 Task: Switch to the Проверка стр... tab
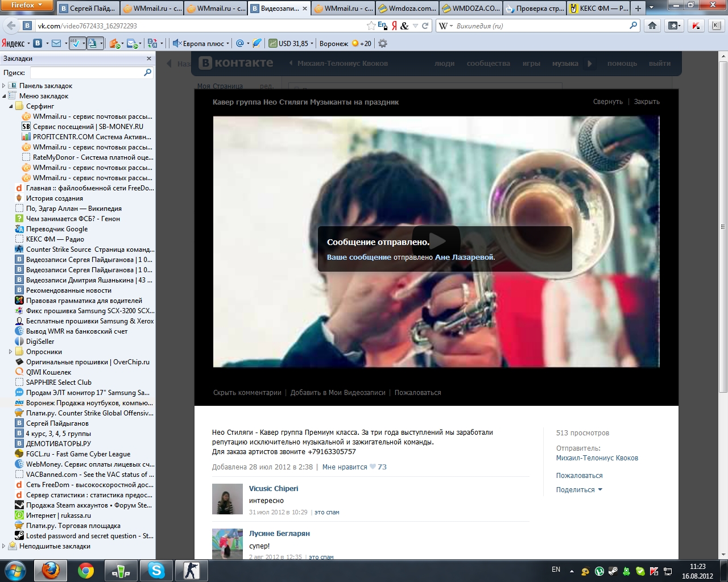point(535,8)
